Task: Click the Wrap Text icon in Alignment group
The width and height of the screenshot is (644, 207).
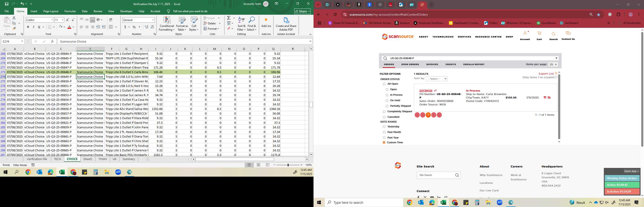Action: click(x=111, y=20)
